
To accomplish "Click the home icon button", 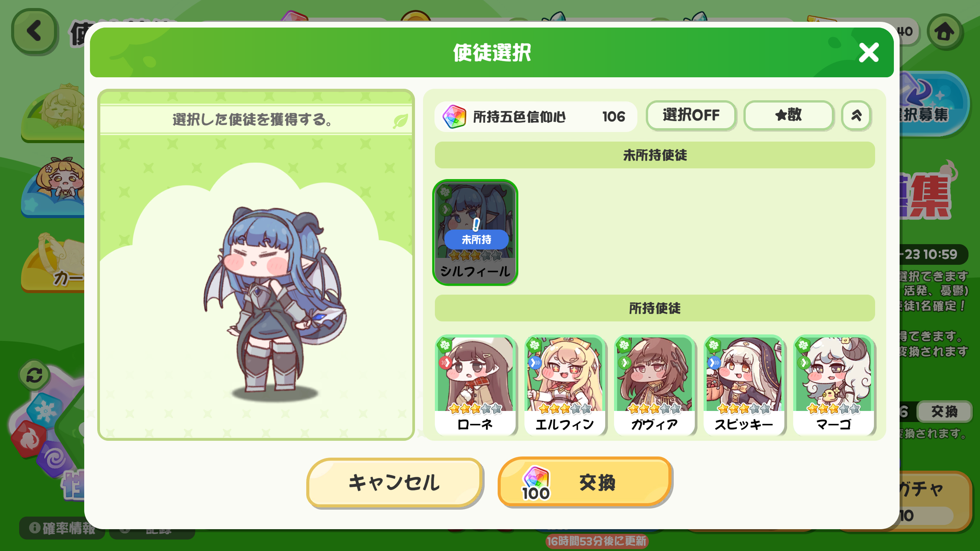I will tap(944, 32).
